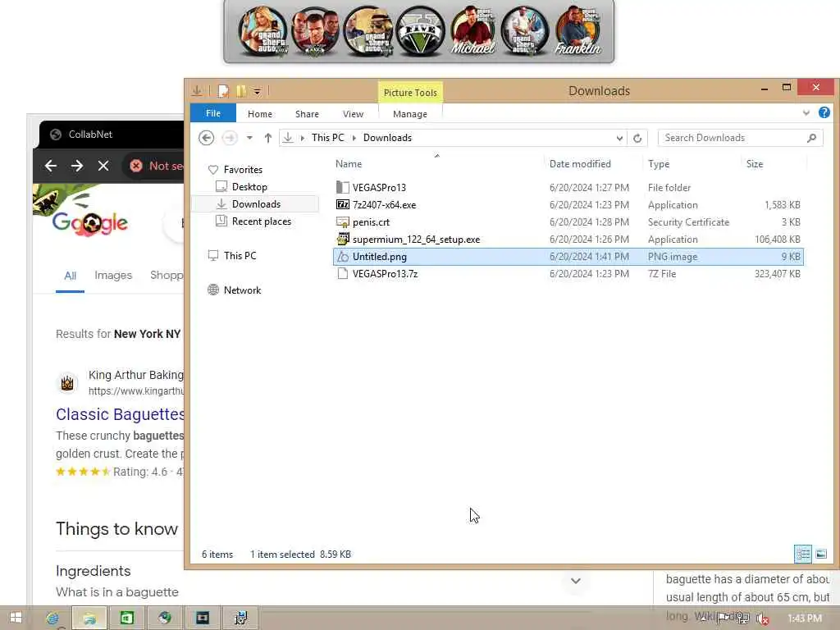840x630 pixels.
Task: Switch to the View ribbon tab
Action: click(353, 114)
